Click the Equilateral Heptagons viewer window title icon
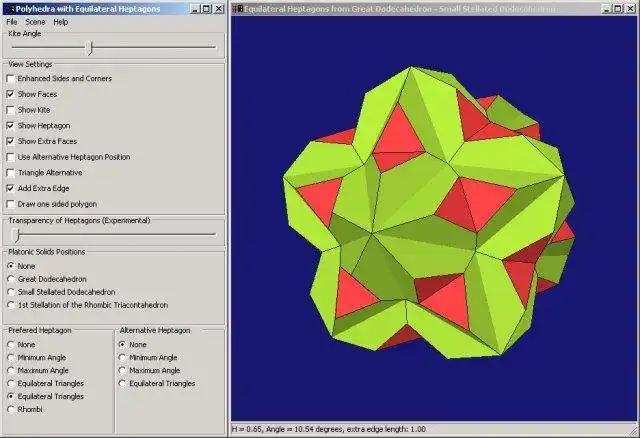The height and width of the screenshot is (438, 640). [238, 9]
